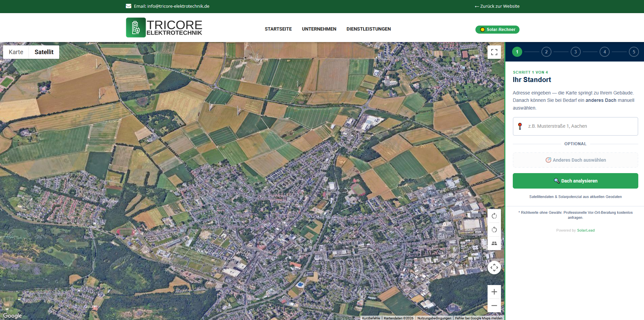
Task: Go to step 2 in progress indicator
Action: (546, 52)
